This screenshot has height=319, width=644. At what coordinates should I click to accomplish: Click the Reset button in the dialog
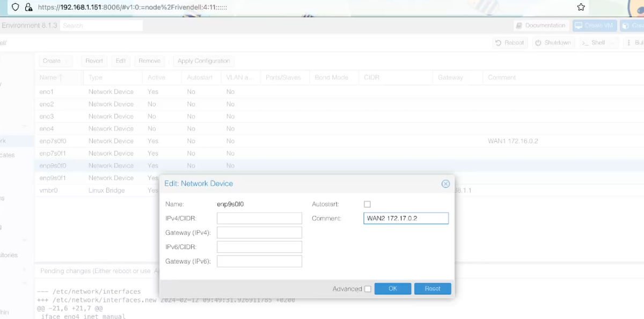point(433,289)
